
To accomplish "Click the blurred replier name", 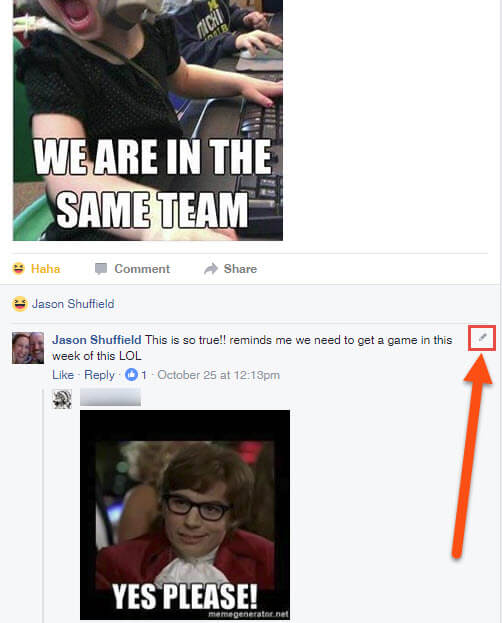I will (110, 397).
